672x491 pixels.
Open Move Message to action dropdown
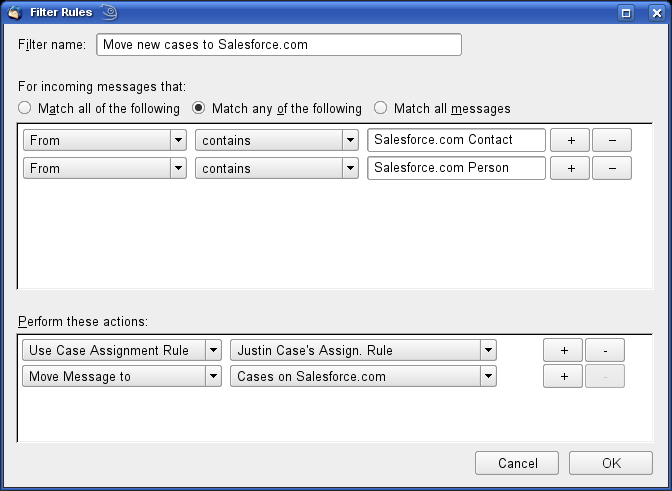(x=122, y=376)
